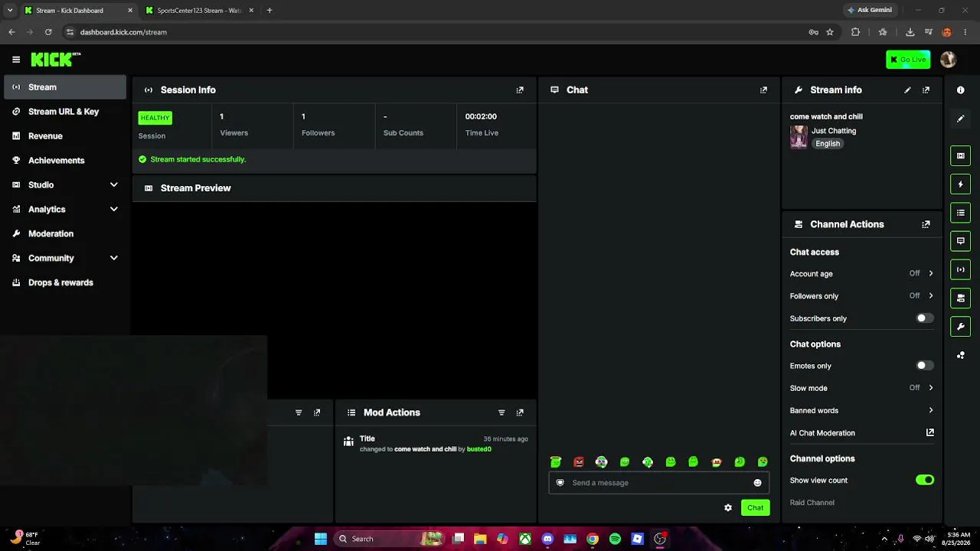The width and height of the screenshot is (980, 551).
Task: Click the Just Chatting category thumbnail
Action: click(x=799, y=137)
